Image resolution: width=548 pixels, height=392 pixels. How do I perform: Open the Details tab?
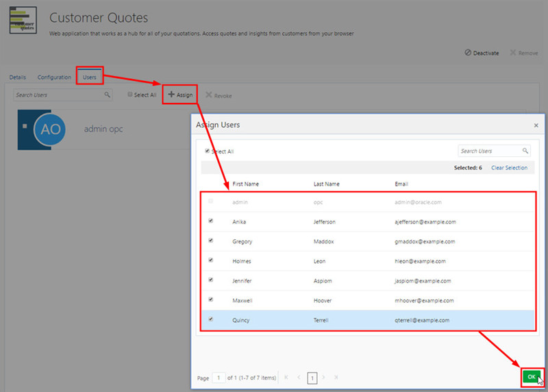(18, 77)
